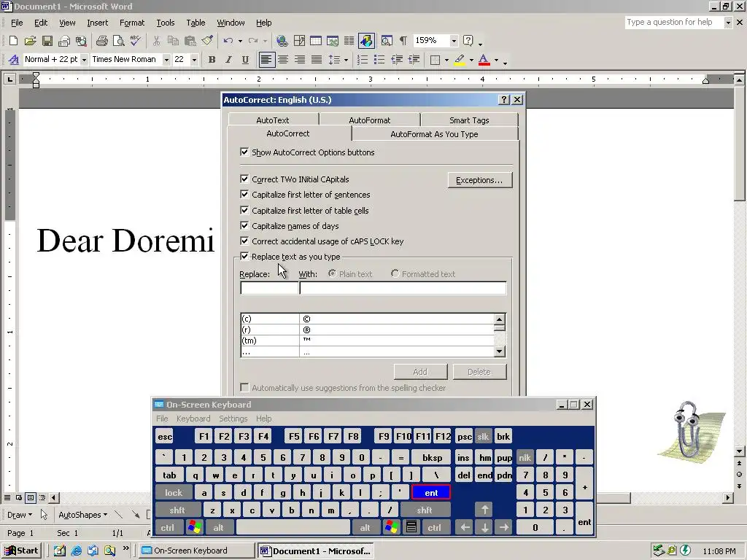This screenshot has height=560, width=747.
Task: Switch to the Smart Tags tab
Action: (469, 120)
